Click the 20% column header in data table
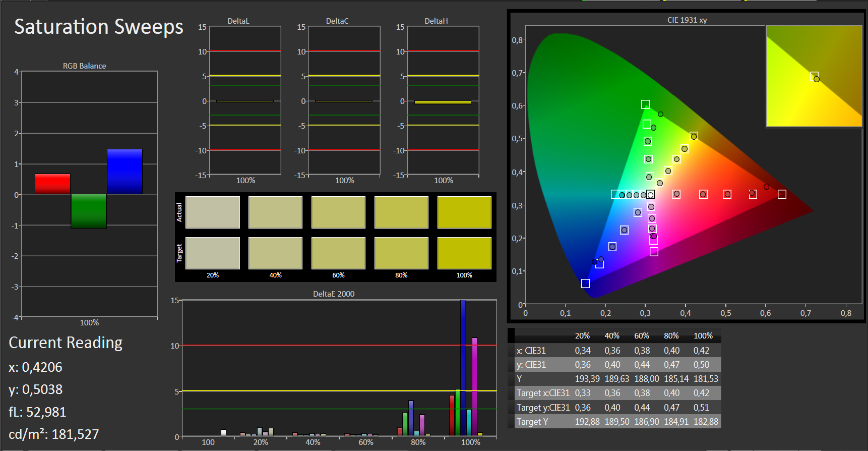 click(582, 335)
